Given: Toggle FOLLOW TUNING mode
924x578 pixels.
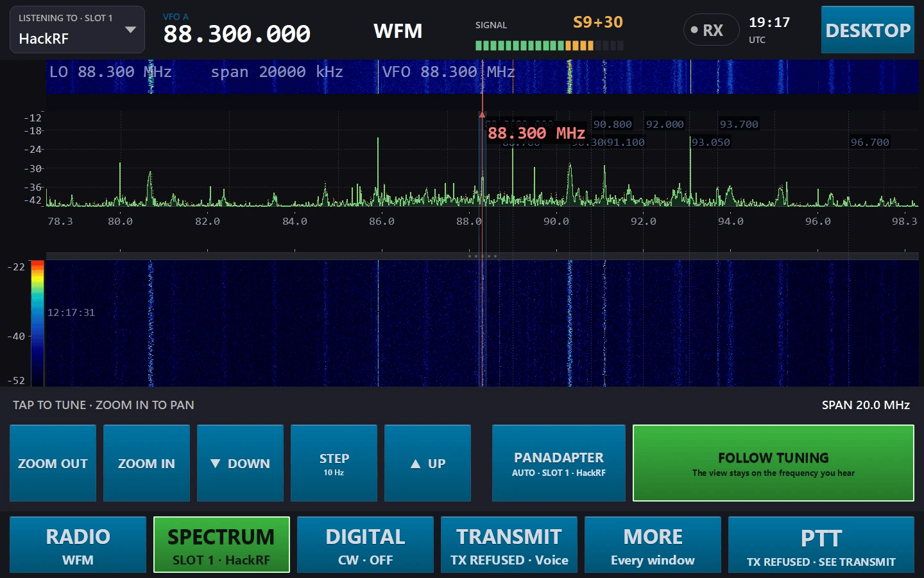Looking at the screenshot, I should [773, 463].
